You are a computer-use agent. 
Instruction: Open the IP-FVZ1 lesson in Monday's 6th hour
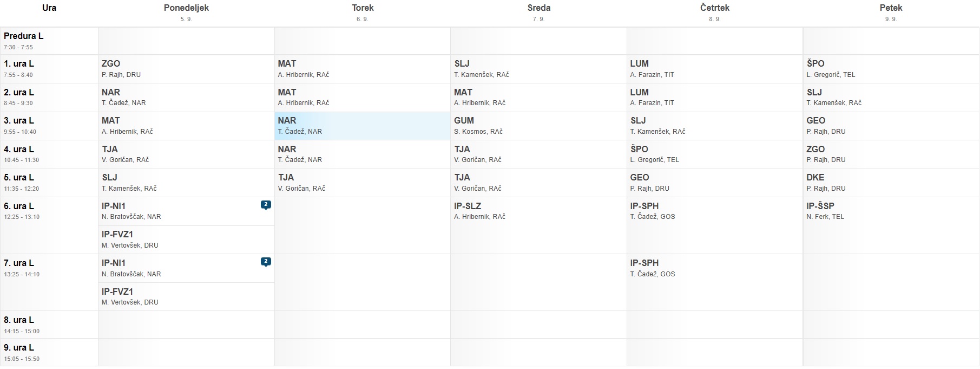[x=186, y=239]
